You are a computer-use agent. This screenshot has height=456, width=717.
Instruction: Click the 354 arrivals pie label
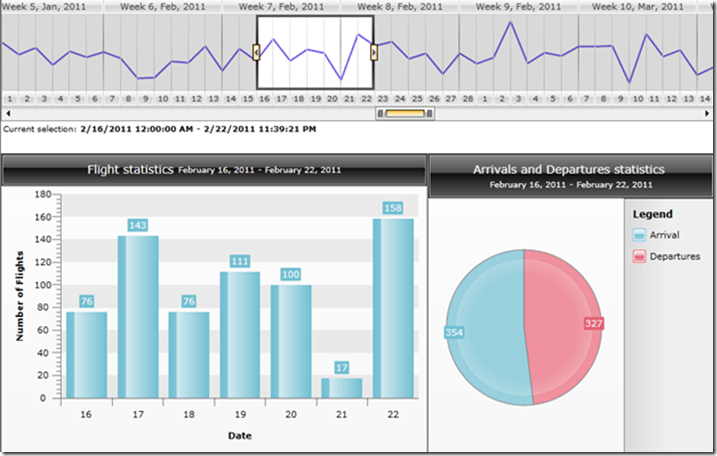(x=454, y=333)
